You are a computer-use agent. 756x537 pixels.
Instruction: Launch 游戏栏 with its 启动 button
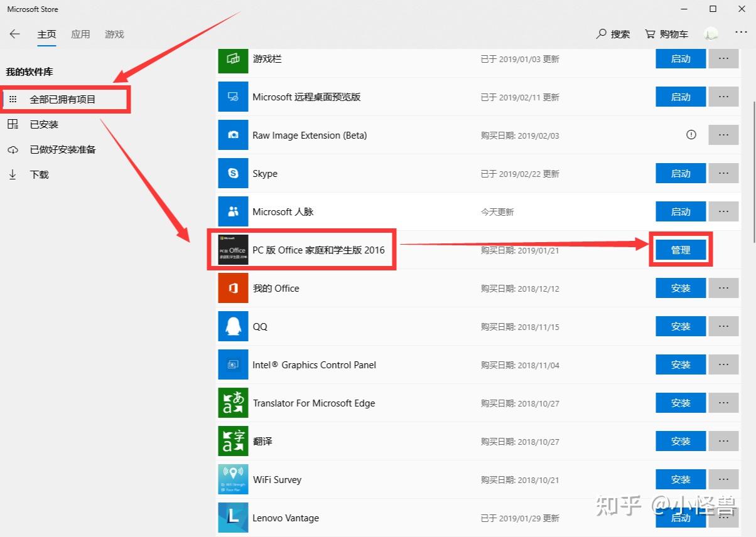[x=681, y=59]
